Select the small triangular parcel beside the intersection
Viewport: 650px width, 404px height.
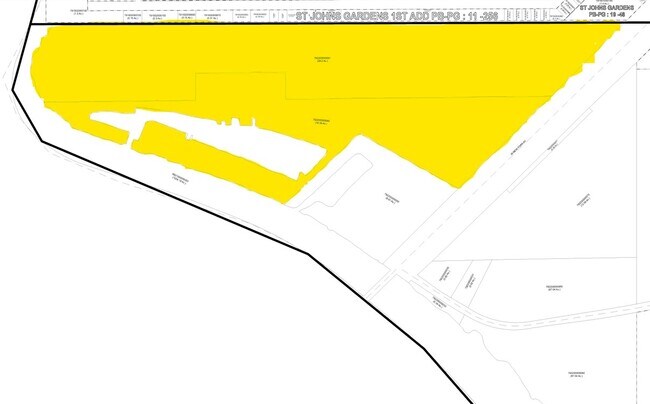(x=445, y=275)
